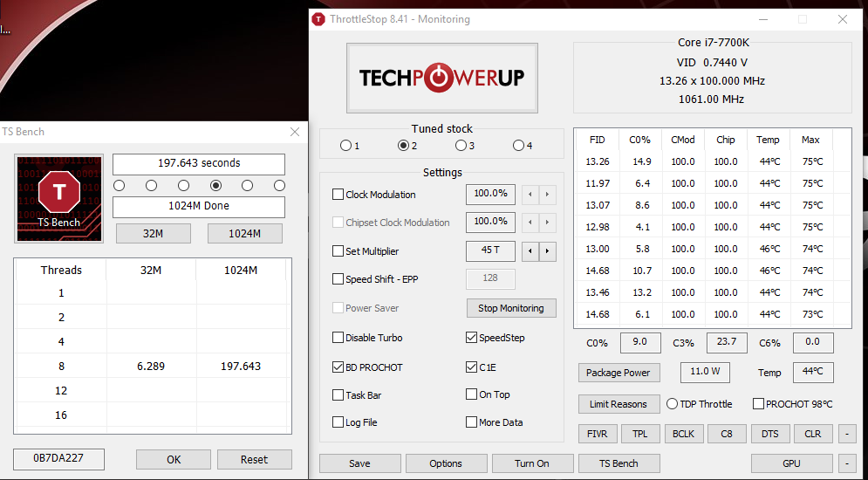Image resolution: width=868 pixels, height=480 pixels.
Task: Click the 6.289 result in 32M column
Action: tap(151, 367)
